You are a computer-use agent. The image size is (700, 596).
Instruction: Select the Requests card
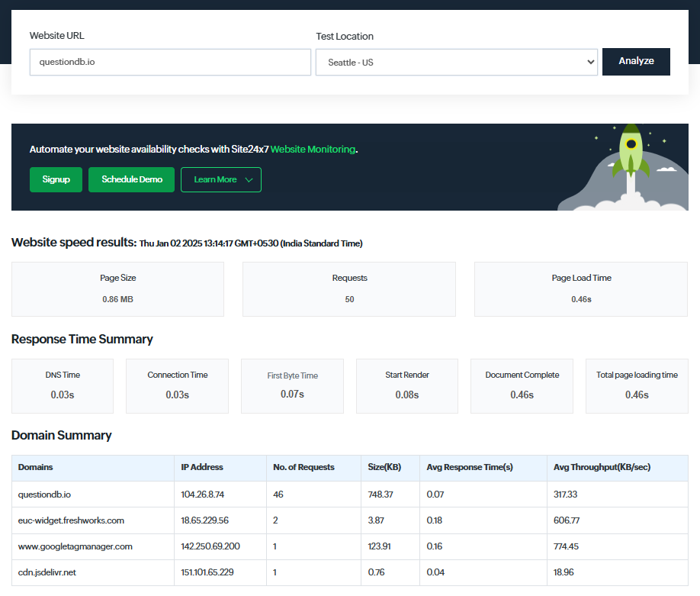tap(349, 289)
